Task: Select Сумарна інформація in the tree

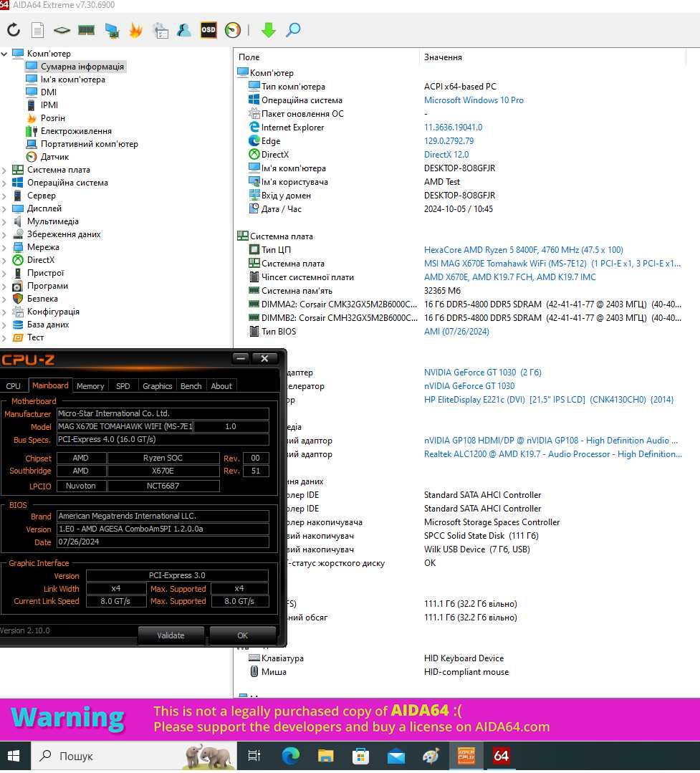Action: [75, 67]
